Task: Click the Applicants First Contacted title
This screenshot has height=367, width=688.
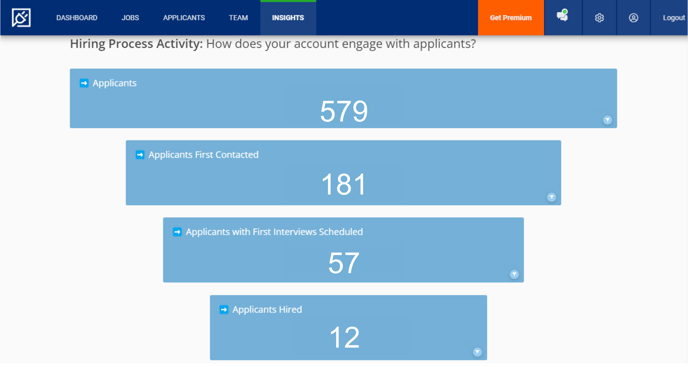Action: tap(204, 155)
